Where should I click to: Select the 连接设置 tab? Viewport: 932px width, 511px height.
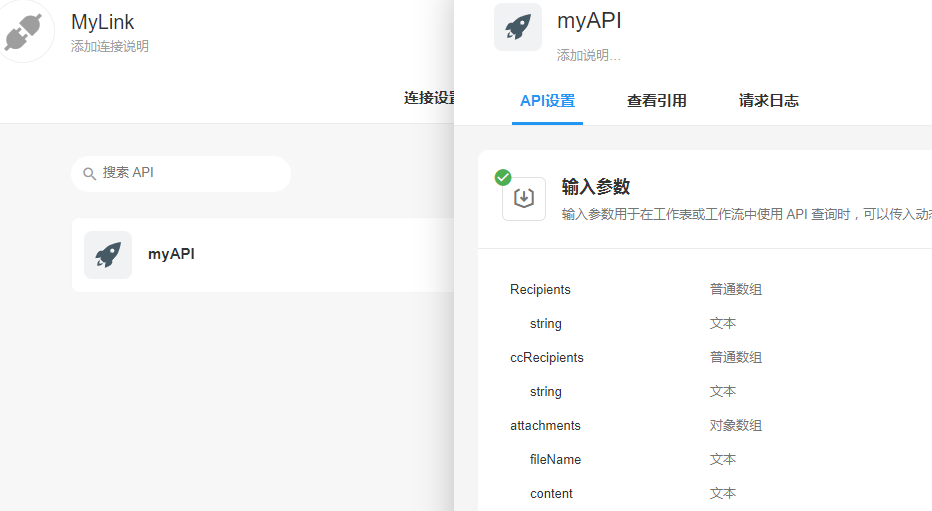click(430, 98)
